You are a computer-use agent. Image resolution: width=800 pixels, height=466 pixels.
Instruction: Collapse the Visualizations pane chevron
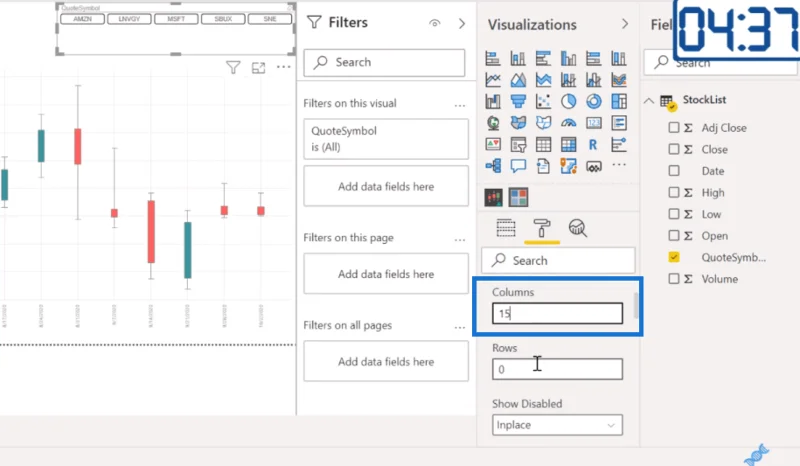click(x=625, y=24)
